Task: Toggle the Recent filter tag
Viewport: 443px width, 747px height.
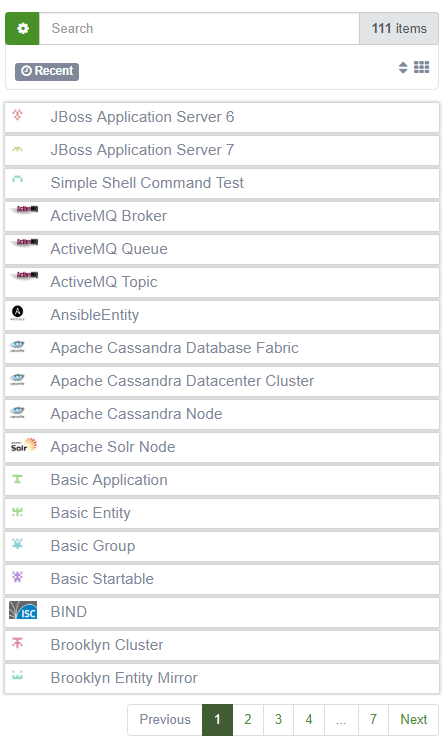Action: point(47,71)
